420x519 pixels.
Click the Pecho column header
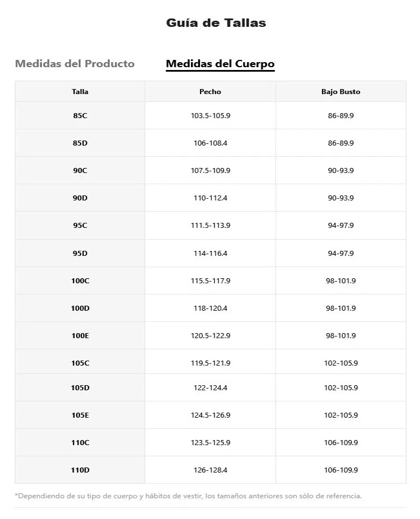tap(210, 91)
